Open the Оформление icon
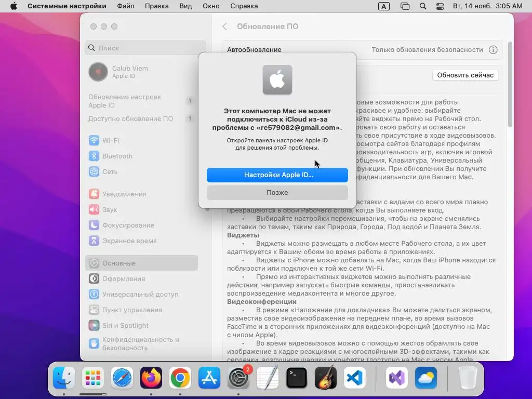532x399 pixels. pyautogui.click(x=94, y=278)
